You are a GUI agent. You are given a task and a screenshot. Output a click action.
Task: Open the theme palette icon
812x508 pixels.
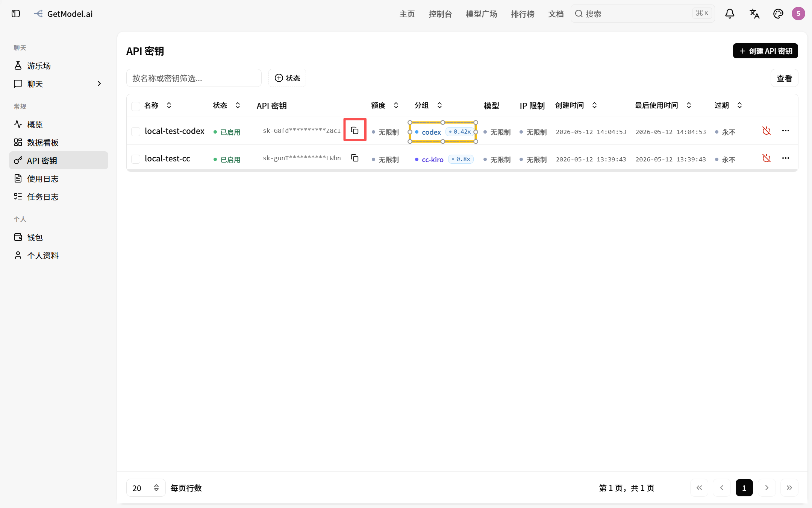(778, 14)
